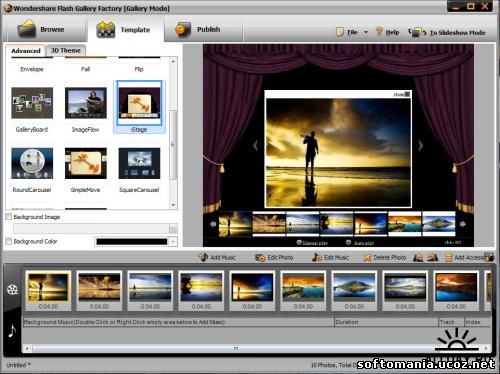The height and width of the screenshot is (374, 500).
Task: Switch to the 3D Theme tab
Action: coord(66,50)
